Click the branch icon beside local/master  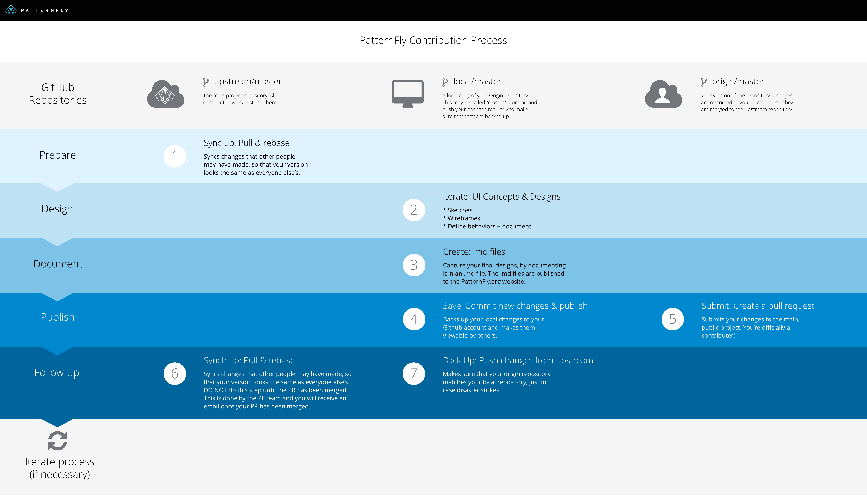pyautogui.click(x=445, y=82)
